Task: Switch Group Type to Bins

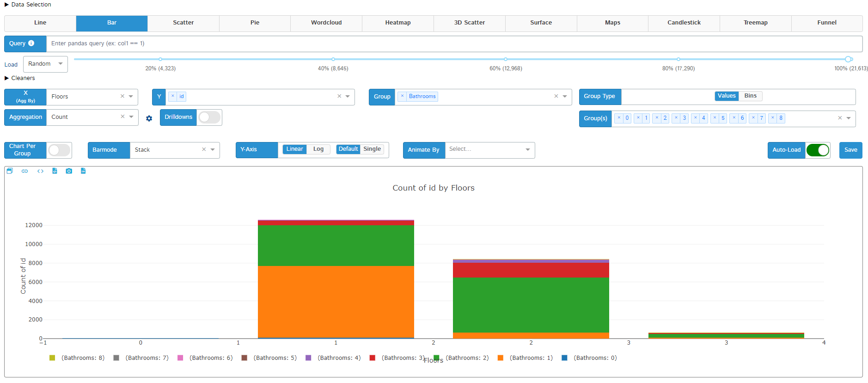Action: coord(751,96)
